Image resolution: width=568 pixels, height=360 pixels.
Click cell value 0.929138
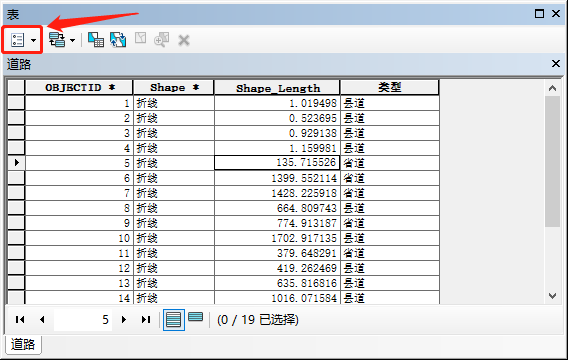pos(277,133)
